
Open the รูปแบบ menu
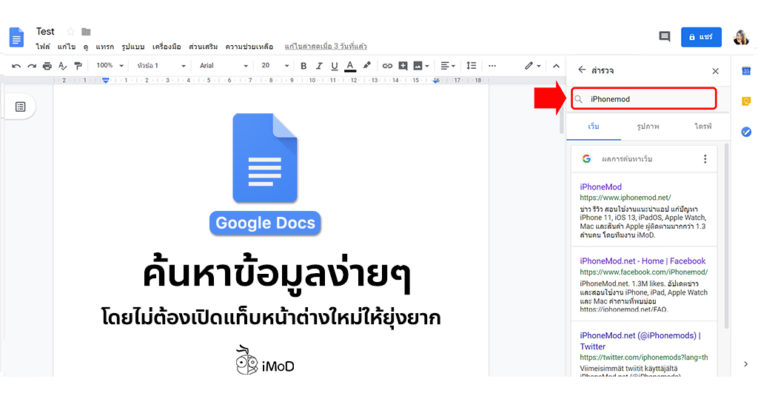pos(133,47)
